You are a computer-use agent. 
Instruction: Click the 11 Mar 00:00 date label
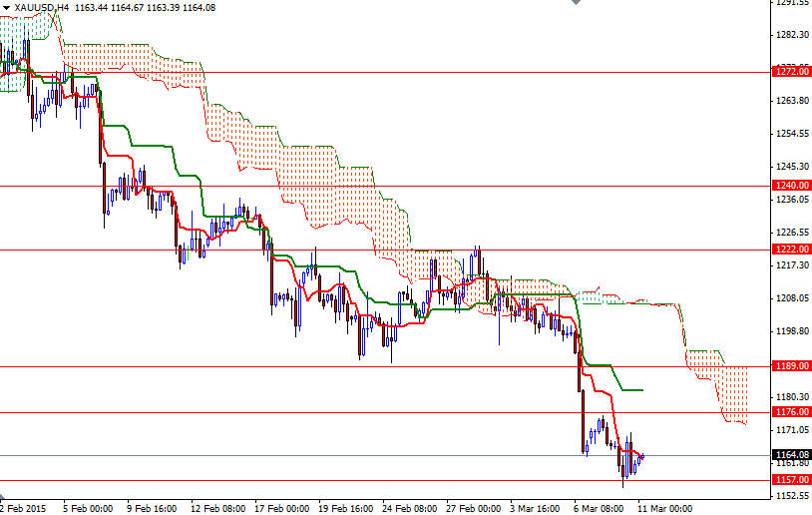[663, 507]
